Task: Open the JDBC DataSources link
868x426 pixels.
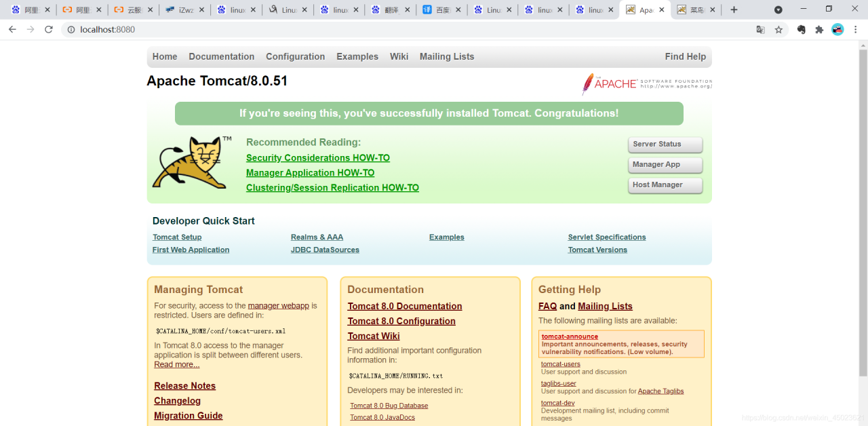Action: click(325, 250)
